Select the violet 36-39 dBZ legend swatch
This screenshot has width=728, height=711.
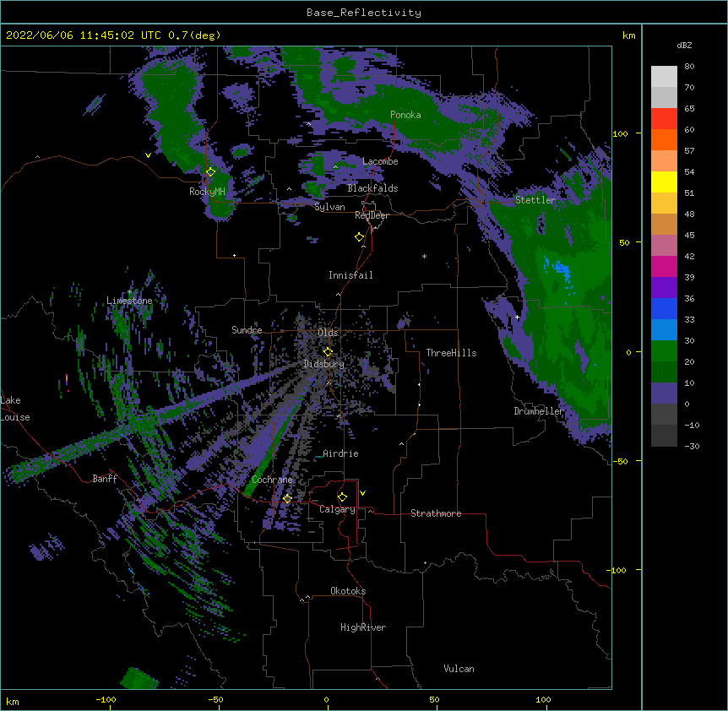(x=664, y=288)
